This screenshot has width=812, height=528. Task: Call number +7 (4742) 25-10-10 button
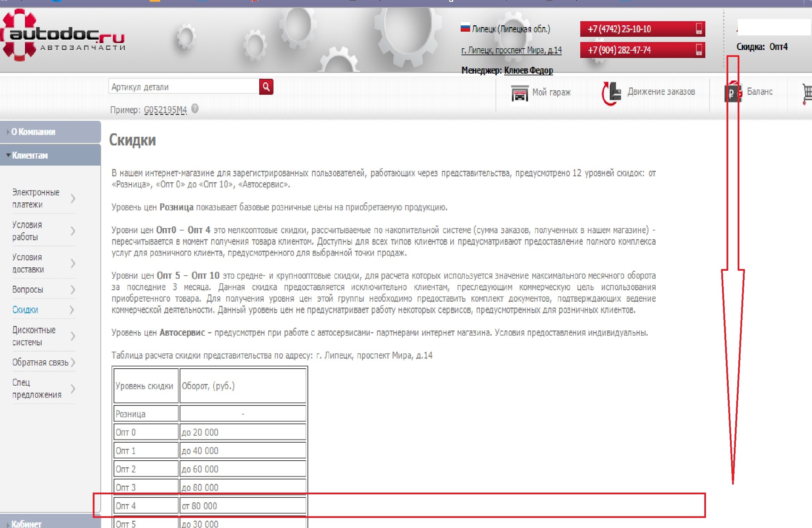(642, 29)
